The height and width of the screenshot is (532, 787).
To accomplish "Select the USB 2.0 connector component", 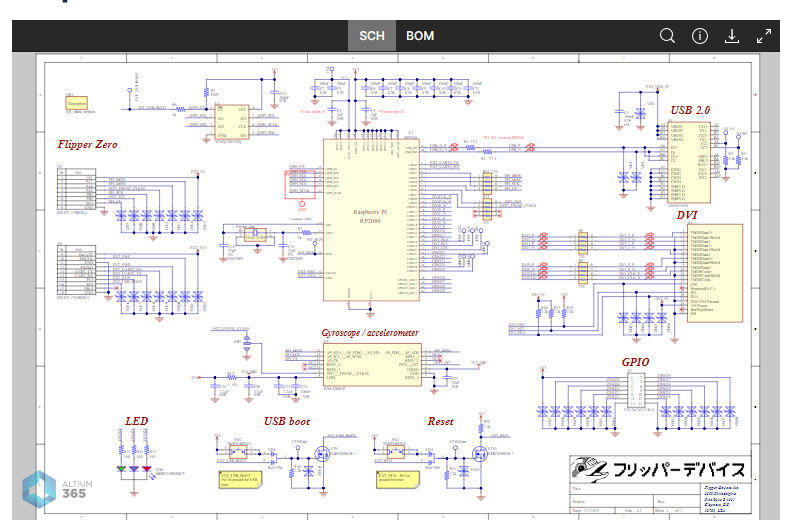I will (x=690, y=162).
